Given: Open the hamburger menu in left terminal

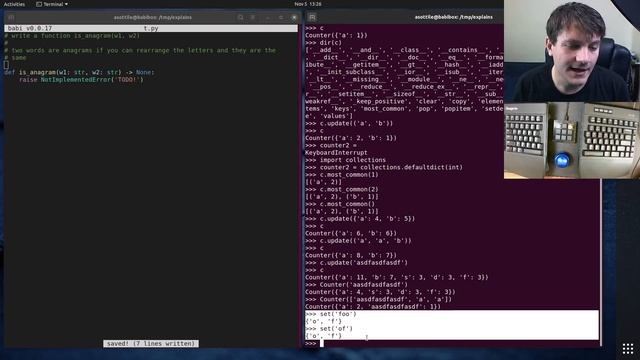Looking at the screenshot, I should coord(253,18).
